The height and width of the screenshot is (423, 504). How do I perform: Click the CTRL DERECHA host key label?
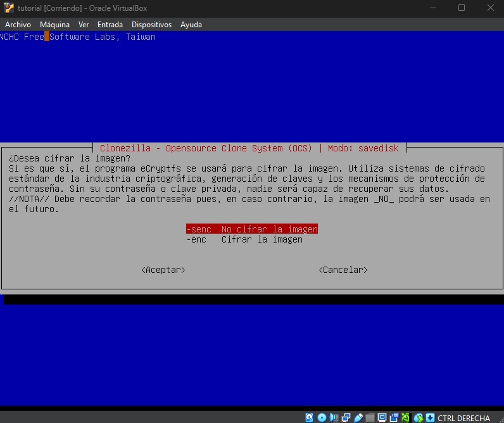coord(463,418)
